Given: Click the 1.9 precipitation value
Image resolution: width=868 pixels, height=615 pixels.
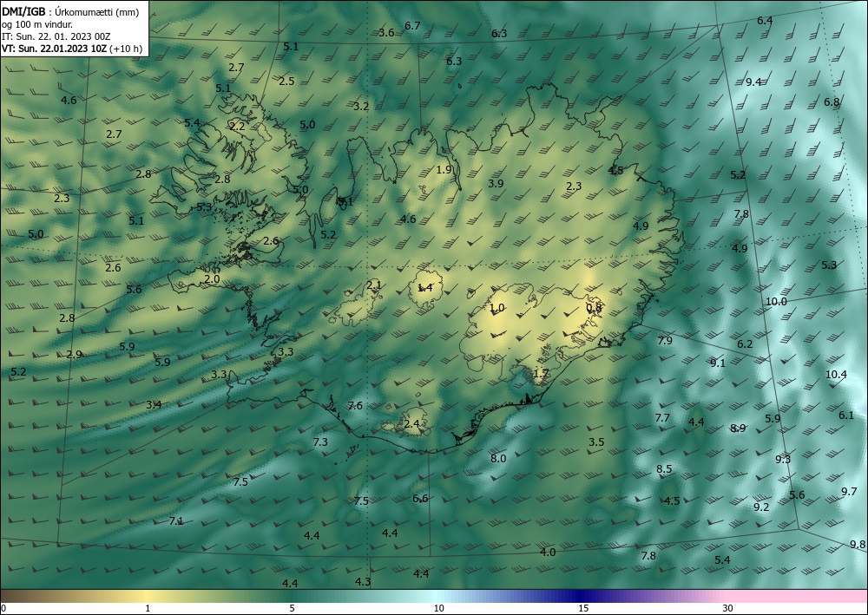Looking at the screenshot, I should (444, 170).
